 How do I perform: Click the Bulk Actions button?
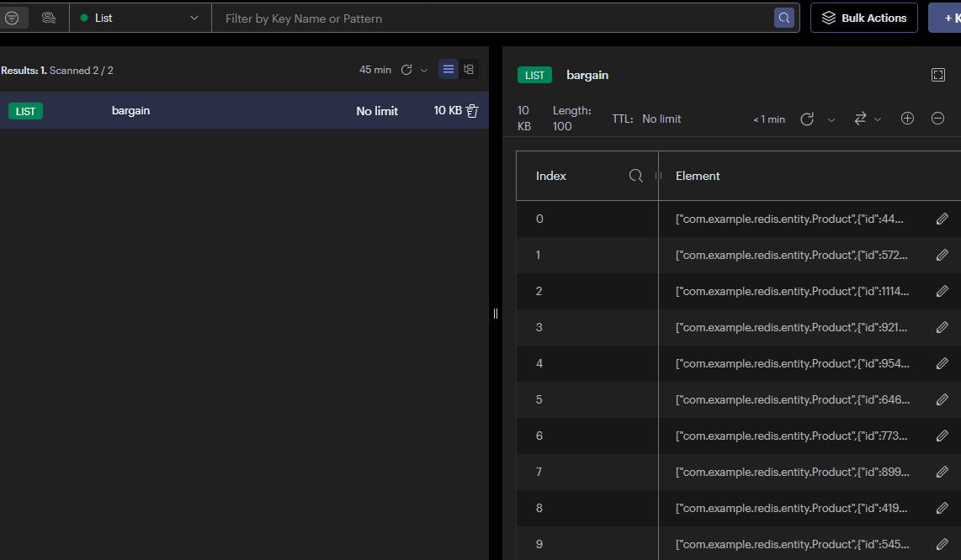click(x=864, y=18)
